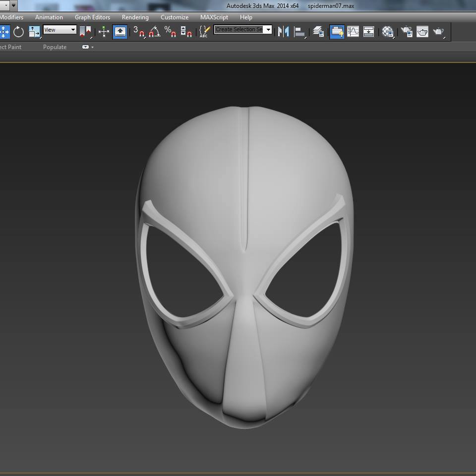476x476 pixels.
Task: Toggle Select and Manipulate
Action: pos(104,32)
